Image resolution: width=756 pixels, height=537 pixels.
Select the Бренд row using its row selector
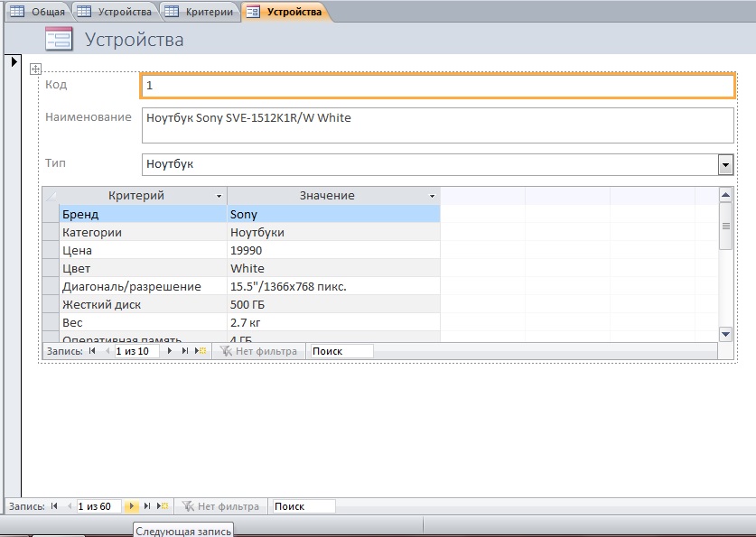[x=51, y=214]
